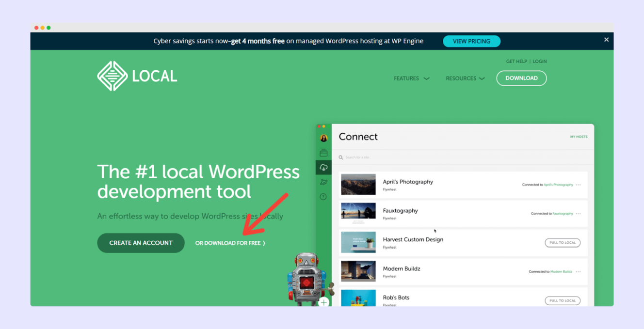644x329 pixels.
Task: Click the Search for a site field
Action: click(369, 157)
